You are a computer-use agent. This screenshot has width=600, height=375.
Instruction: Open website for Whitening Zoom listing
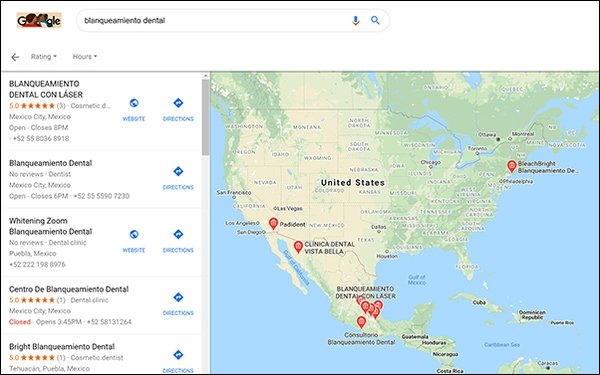coord(134,241)
